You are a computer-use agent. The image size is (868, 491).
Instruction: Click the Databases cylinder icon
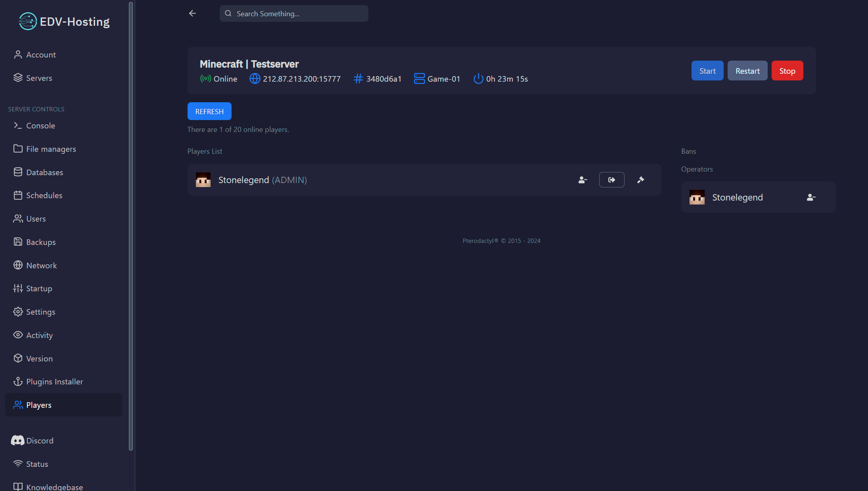(x=18, y=172)
